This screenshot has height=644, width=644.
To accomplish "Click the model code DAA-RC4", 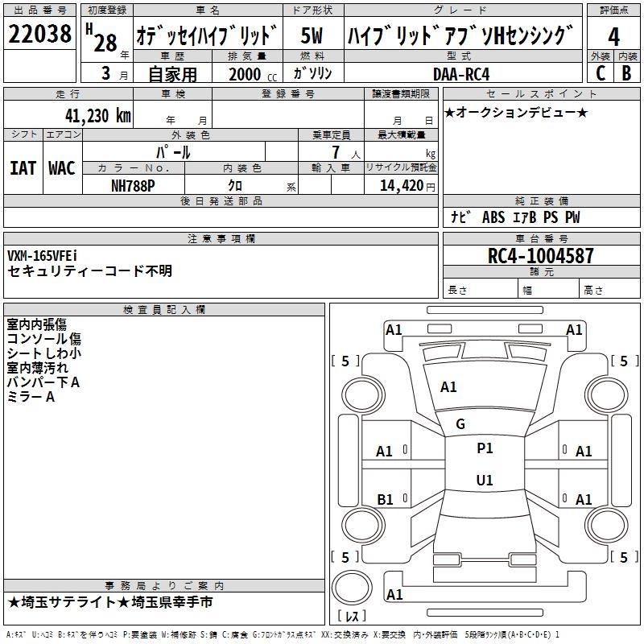I will (461, 74).
